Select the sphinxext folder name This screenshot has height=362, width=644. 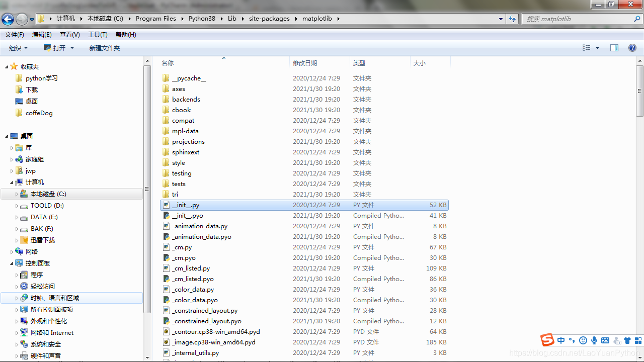tap(186, 152)
